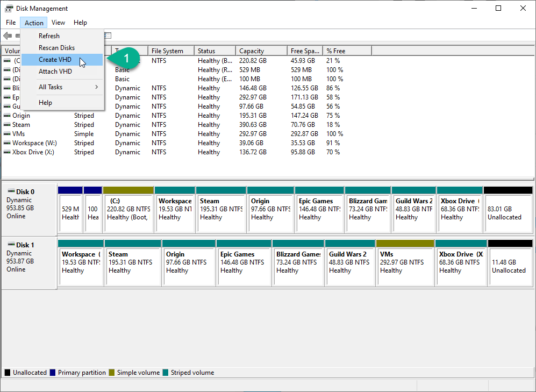Select Workspace (W:) volume drive icon
Viewport: 536px width, 392px height.
coord(7,143)
